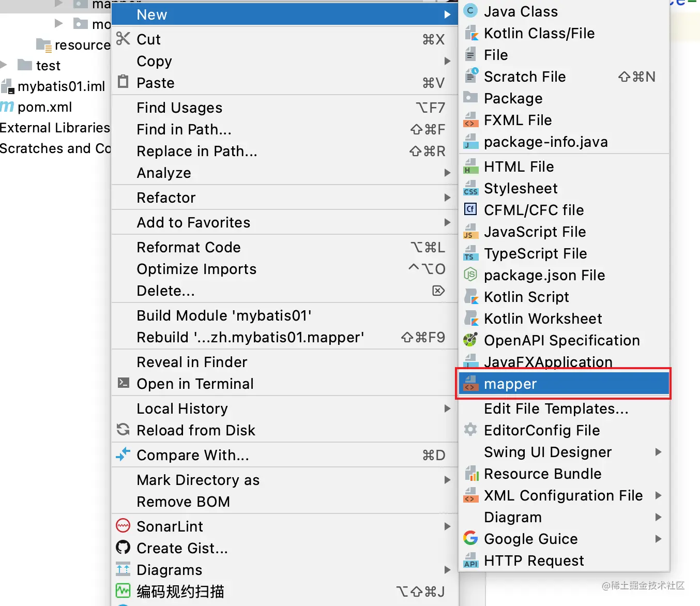Select pom.xml in the project tree
This screenshot has height=606, width=700.
coord(44,107)
